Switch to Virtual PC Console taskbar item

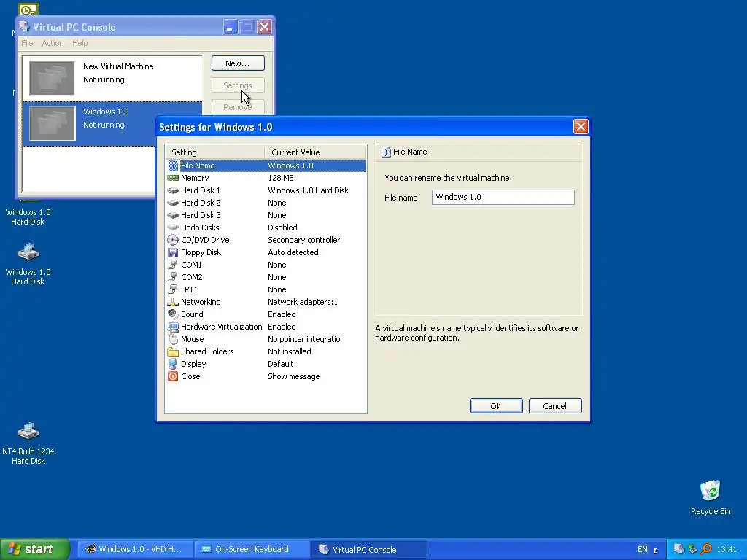(369, 549)
